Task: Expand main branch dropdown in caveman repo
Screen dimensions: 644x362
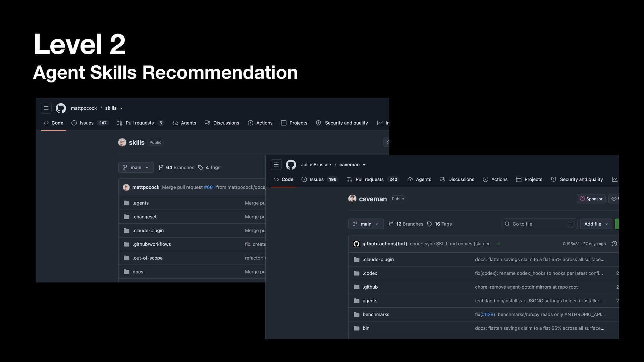Action: [366, 224]
